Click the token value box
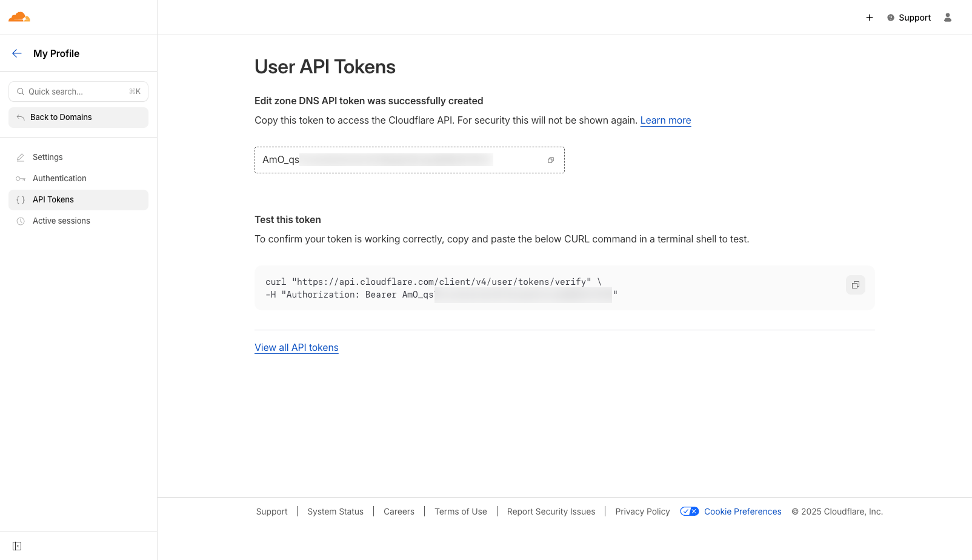This screenshot has height=560, width=972. coord(410,160)
